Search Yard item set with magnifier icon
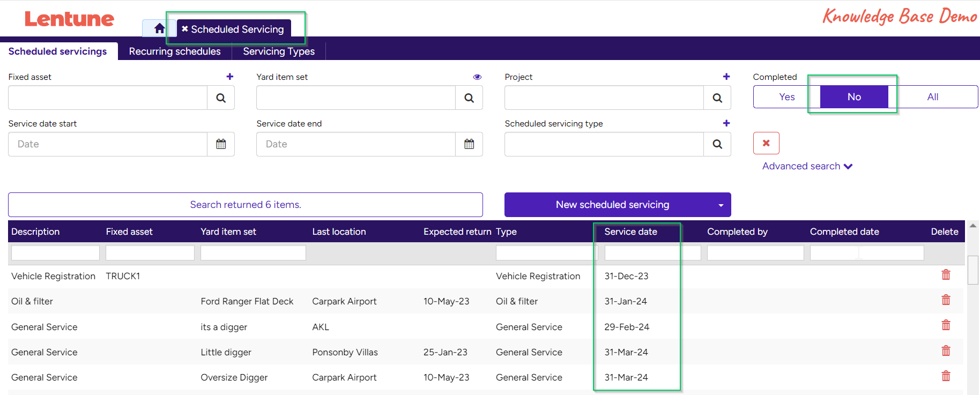The width and height of the screenshot is (980, 395). coord(469,98)
